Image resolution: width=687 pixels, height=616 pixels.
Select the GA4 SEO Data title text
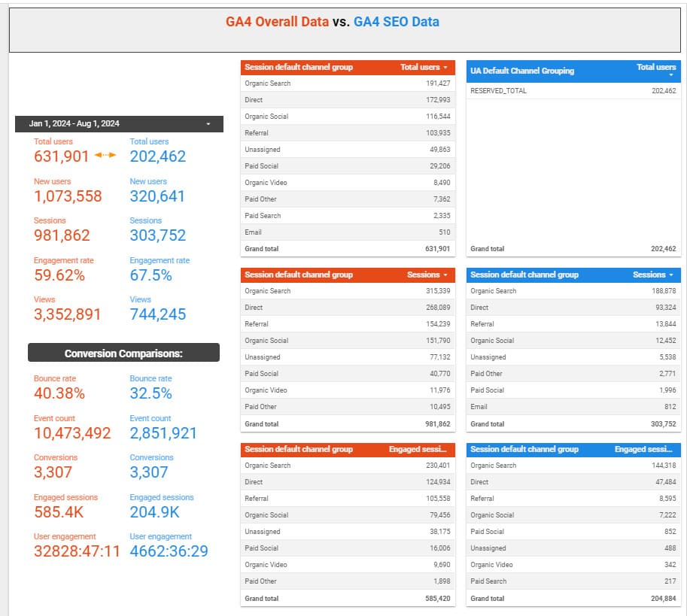(x=396, y=22)
